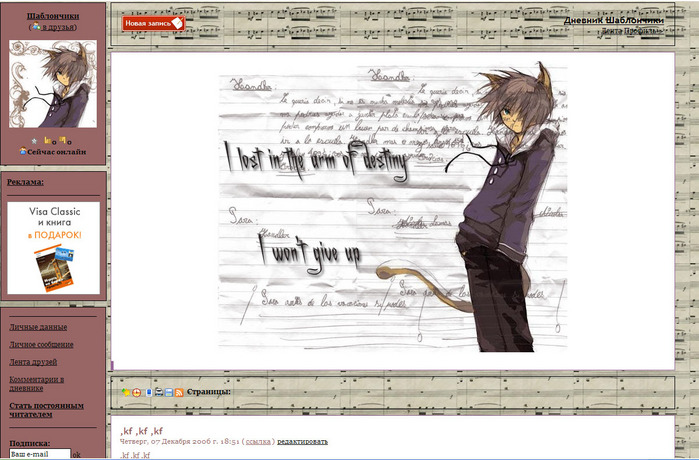Click the large anime diary header image
This screenshot has width=699, height=460.
coord(393,207)
